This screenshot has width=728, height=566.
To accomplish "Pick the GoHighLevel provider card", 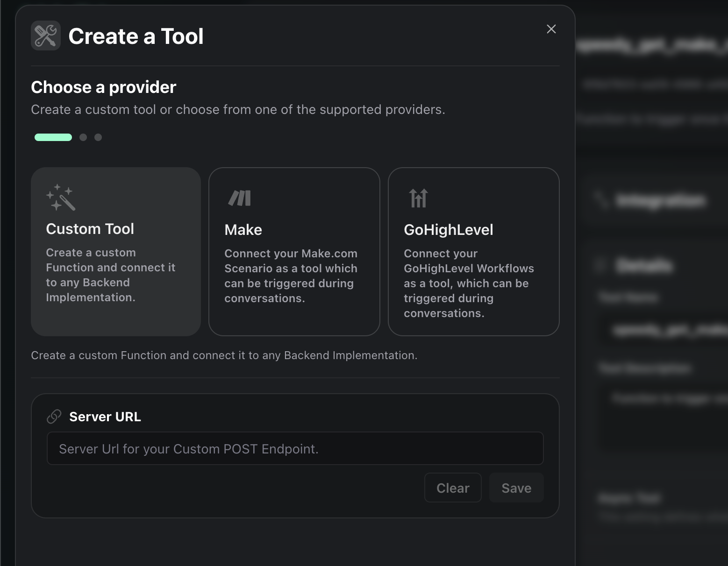I will tap(474, 252).
